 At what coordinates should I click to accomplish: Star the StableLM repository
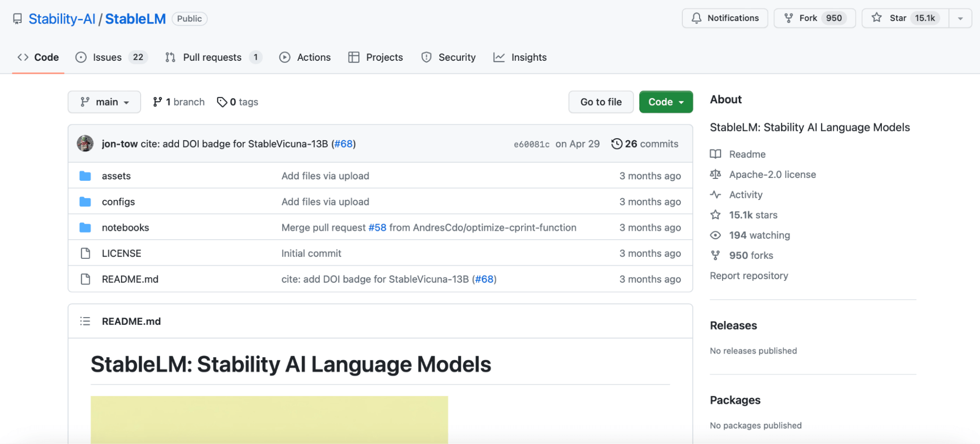click(x=897, y=18)
